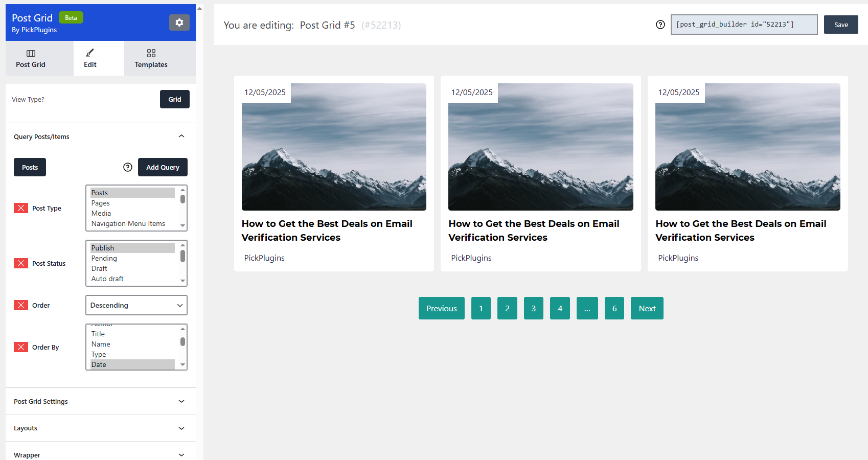
Task: Remove the Order query parameter
Action: coord(21,305)
